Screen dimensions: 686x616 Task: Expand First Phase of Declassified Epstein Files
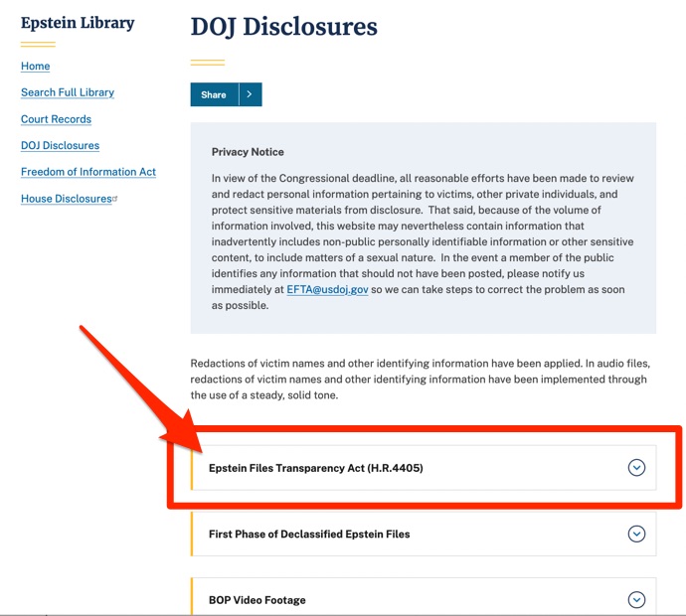point(309,534)
